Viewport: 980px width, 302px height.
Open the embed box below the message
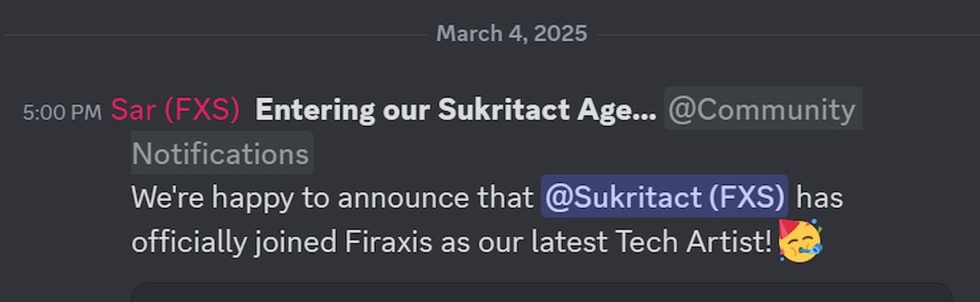pos(541,292)
